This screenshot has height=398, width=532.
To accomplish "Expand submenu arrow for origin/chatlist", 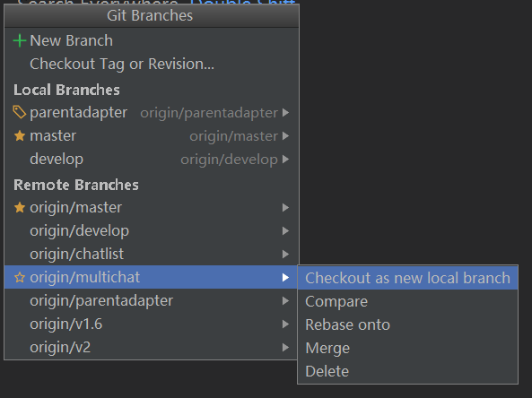I will (285, 255).
